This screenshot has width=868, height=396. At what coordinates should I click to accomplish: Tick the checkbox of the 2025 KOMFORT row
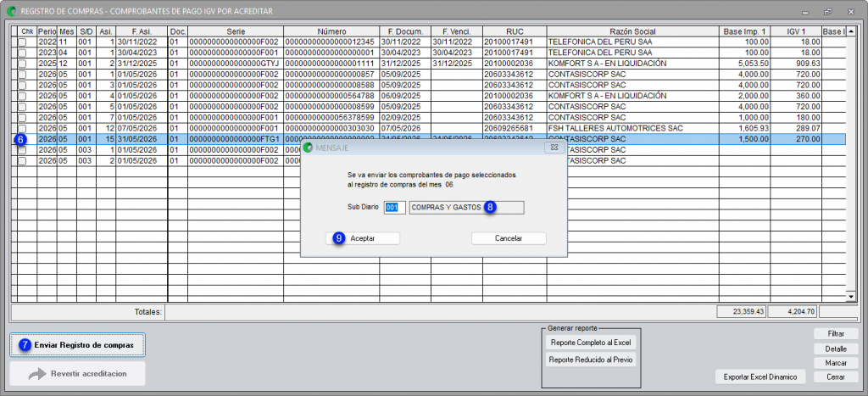point(22,64)
